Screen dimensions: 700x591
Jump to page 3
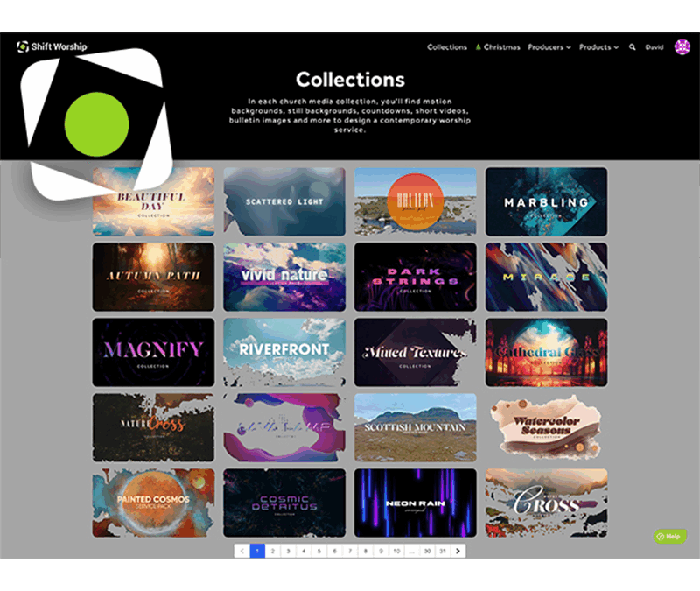tap(289, 551)
